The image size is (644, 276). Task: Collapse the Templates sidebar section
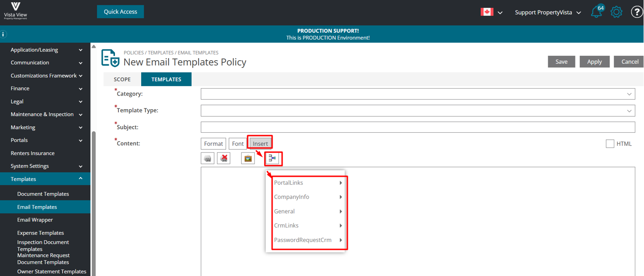tap(45, 179)
